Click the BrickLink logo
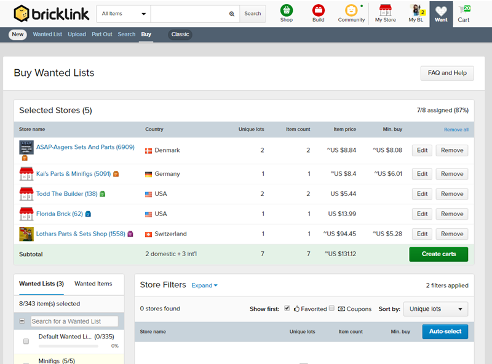The height and width of the screenshot is (364, 492). click(52, 14)
